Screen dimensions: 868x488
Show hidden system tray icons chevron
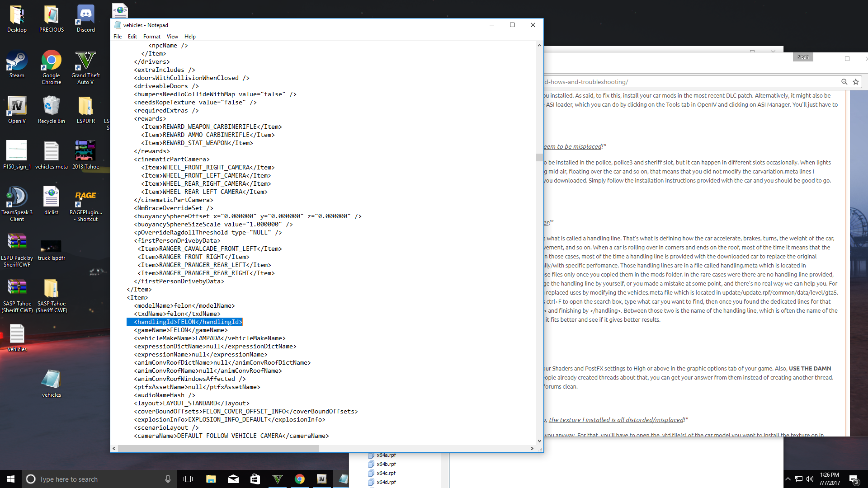(788, 479)
